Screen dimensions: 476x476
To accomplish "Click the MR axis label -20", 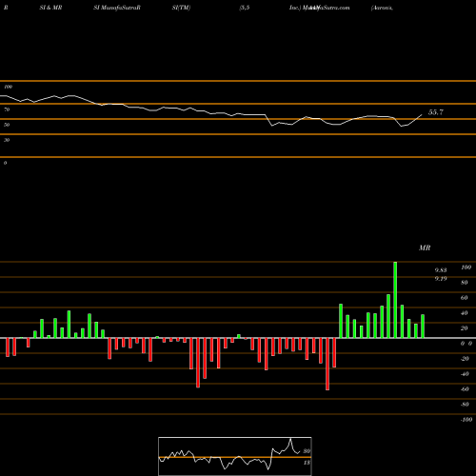I will coord(465,359).
